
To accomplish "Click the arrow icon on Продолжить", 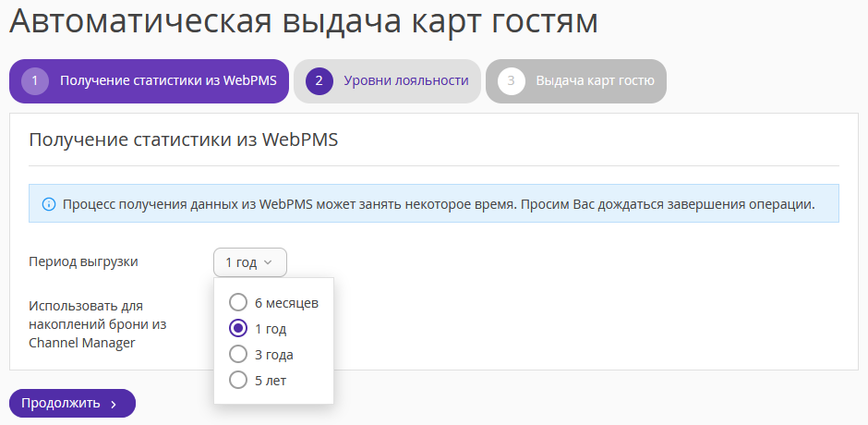I will [x=114, y=404].
